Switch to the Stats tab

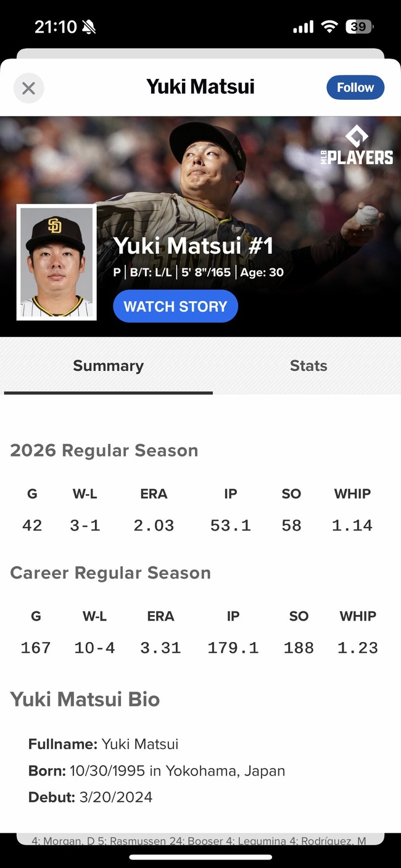pyautogui.click(x=308, y=366)
